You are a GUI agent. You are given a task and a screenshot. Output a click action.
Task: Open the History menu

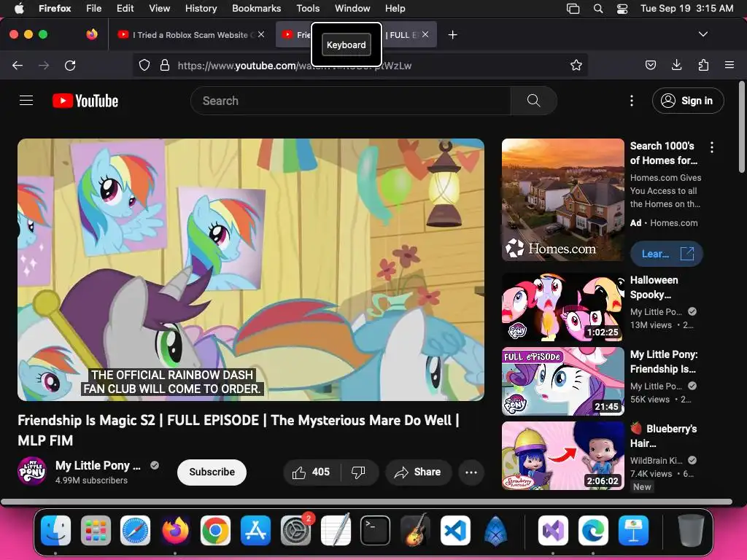point(201,9)
